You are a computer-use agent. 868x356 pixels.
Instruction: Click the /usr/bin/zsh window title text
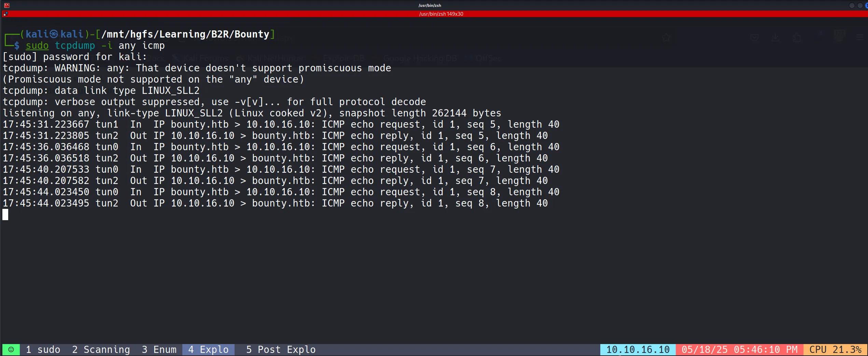click(430, 5)
